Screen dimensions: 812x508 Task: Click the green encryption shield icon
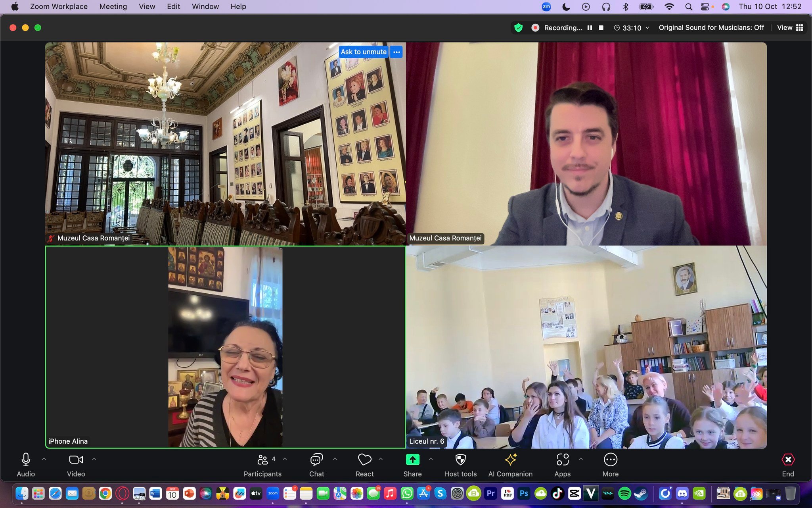point(518,27)
